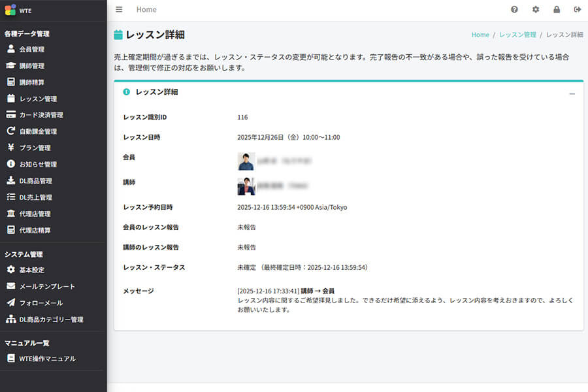Follow the レッスン管理 breadcrumb link

pyautogui.click(x=516, y=34)
